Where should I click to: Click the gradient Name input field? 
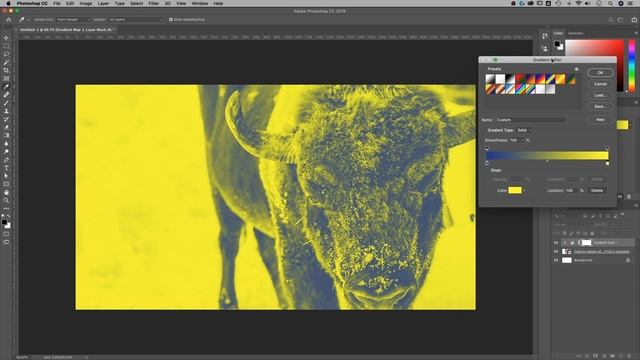(531, 120)
